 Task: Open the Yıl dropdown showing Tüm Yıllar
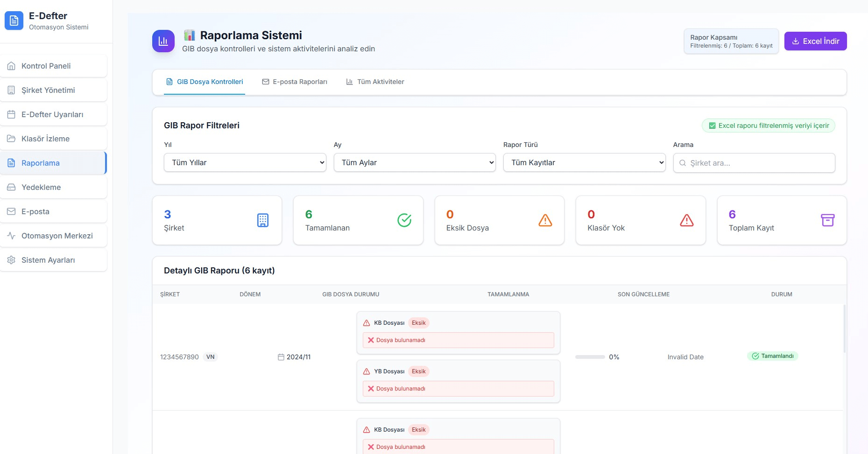(245, 162)
